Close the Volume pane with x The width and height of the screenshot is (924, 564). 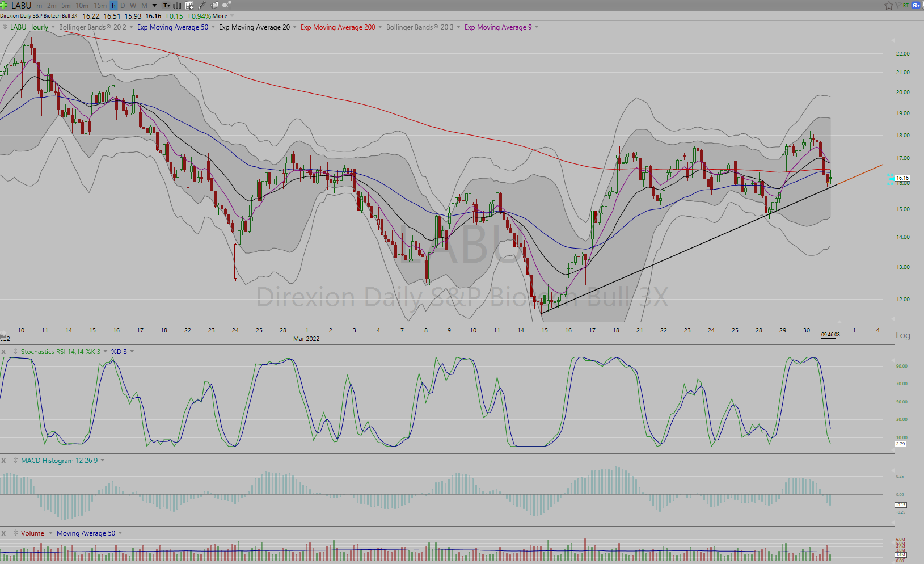click(3, 533)
